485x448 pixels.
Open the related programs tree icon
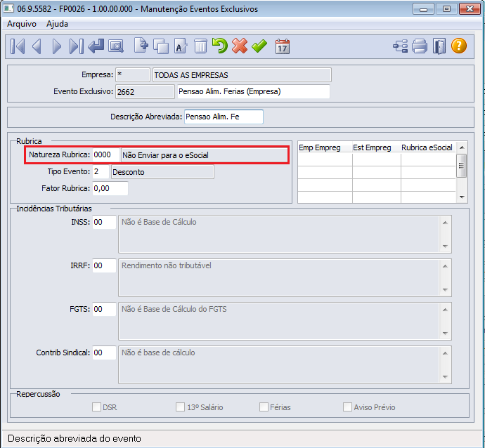(x=400, y=46)
